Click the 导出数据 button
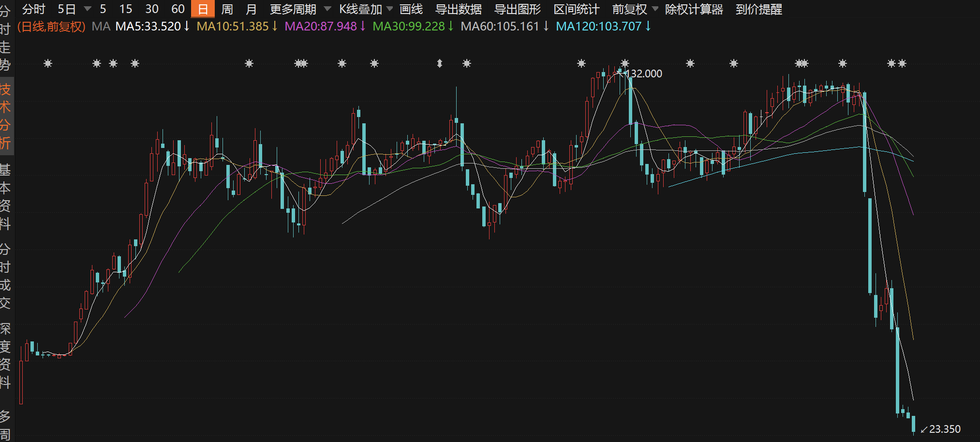 point(458,9)
